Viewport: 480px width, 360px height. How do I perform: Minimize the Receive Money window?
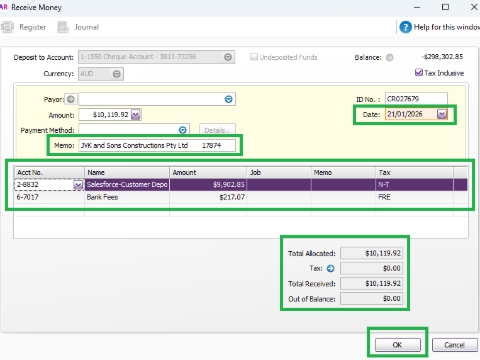[x=417, y=7]
